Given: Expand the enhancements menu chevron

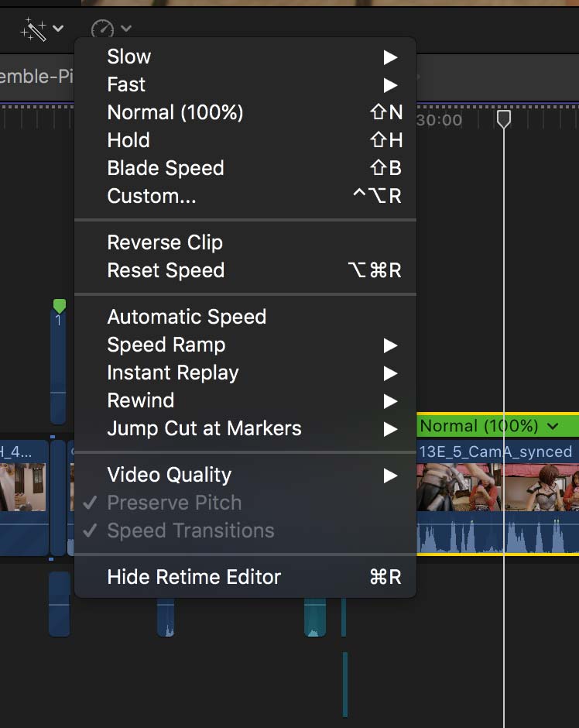Looking at the screenshot, I should click(x=58, y=29).
